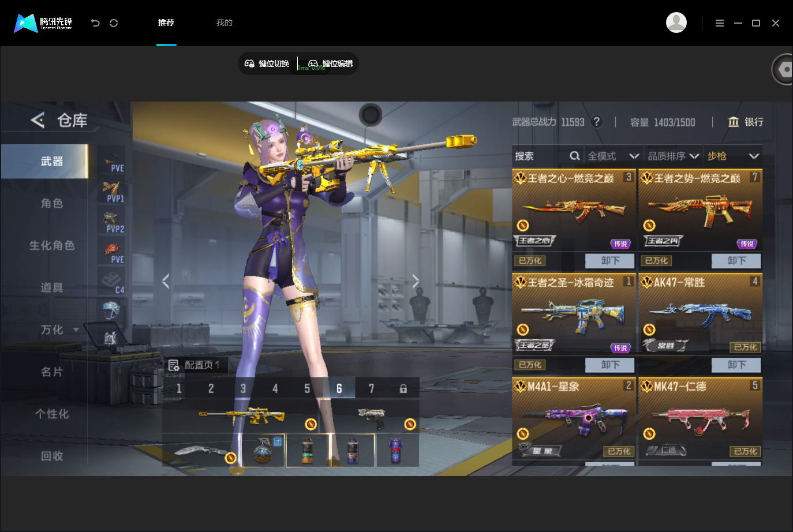Open the hamburger menu icon in title bar
Screen dimensions: 793x532
(719, 23)
